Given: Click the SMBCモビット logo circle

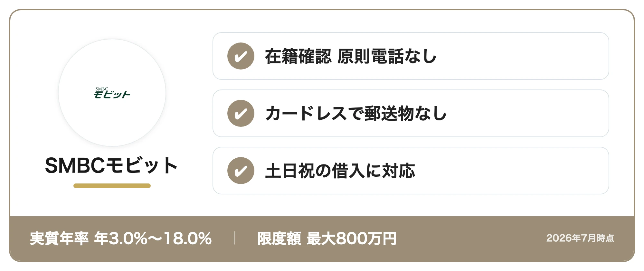Looking at the screenshot, I should (112, 93).
